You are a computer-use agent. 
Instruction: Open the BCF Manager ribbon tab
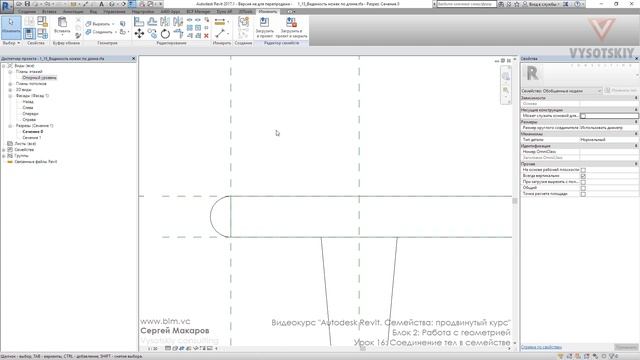coord(198,12)
